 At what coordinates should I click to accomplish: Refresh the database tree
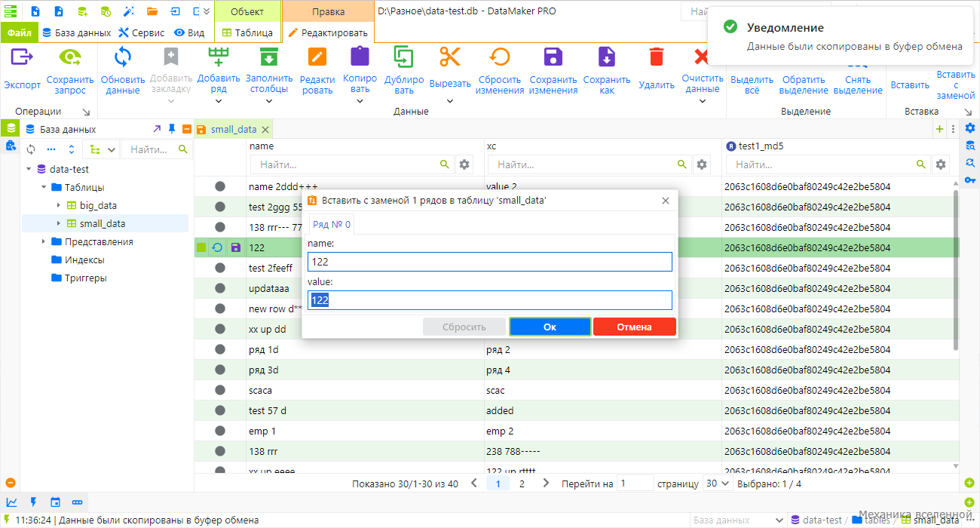tap(31, 149)
